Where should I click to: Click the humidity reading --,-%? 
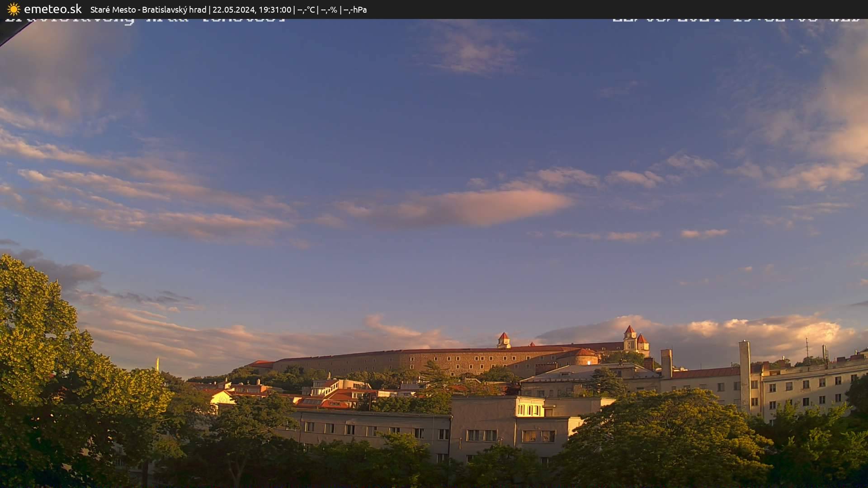click(330, 9)
